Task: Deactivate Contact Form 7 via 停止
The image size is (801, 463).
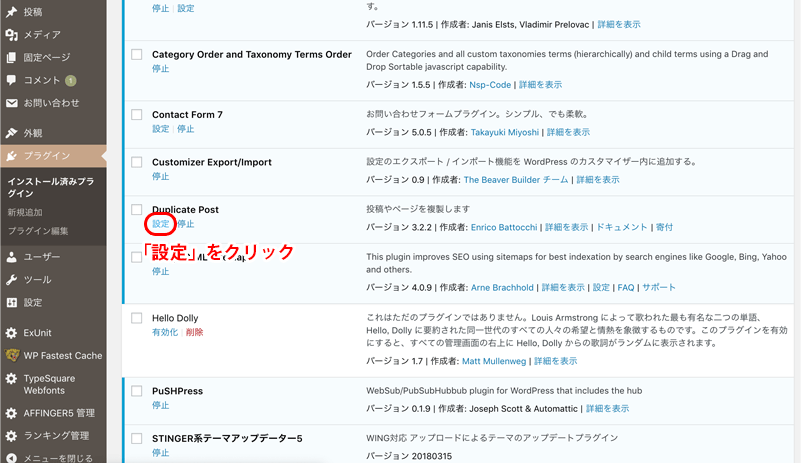Action: (185, 129)
